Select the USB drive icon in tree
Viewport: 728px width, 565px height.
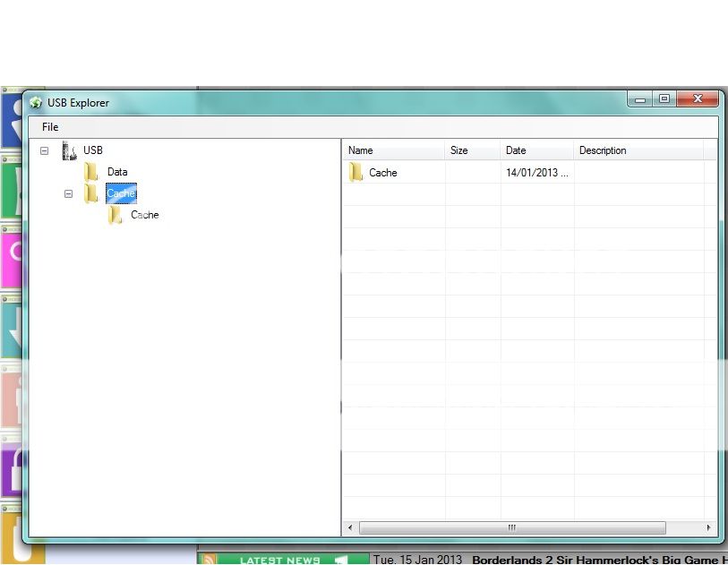tap(69, 150)
